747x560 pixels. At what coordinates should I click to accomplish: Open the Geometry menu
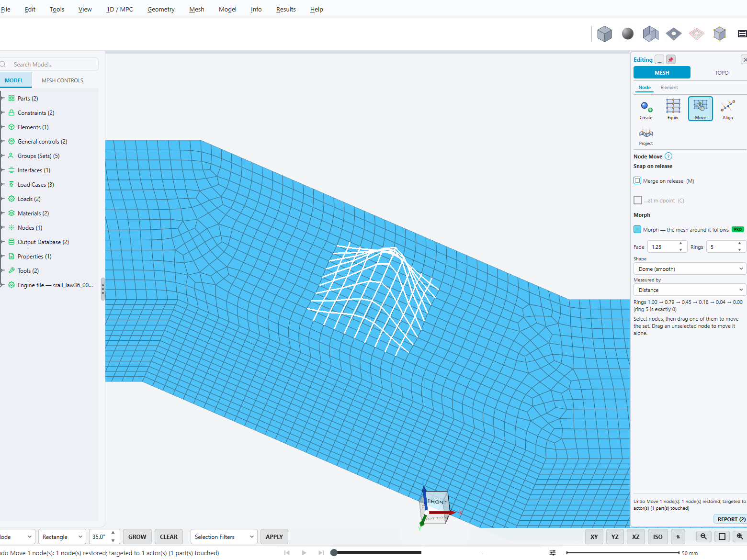pos(161,9)
